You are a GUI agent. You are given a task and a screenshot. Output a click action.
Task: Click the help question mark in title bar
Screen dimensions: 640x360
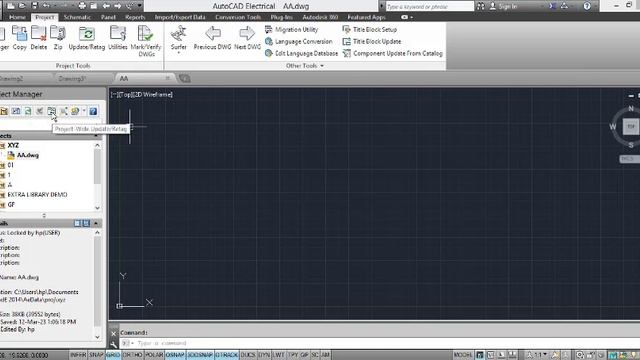[x=587, y=6]
